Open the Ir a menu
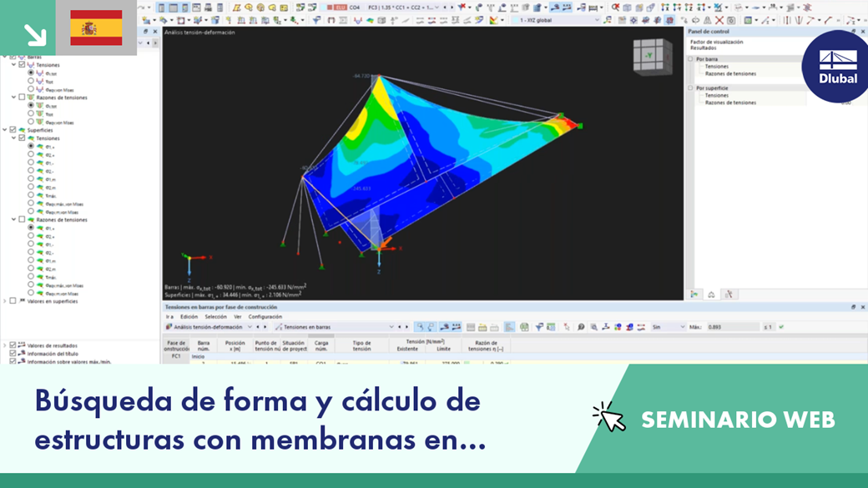 tap(169, 317)
